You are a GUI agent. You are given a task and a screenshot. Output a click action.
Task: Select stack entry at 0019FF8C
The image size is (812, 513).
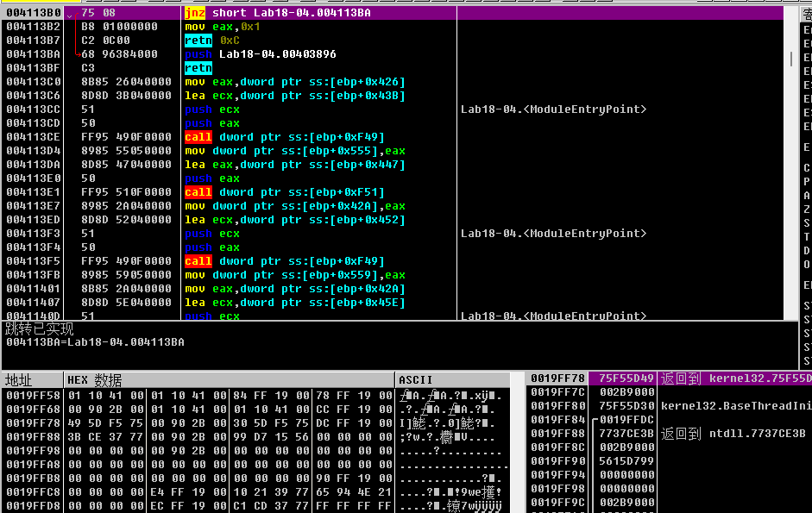point(669,447)
